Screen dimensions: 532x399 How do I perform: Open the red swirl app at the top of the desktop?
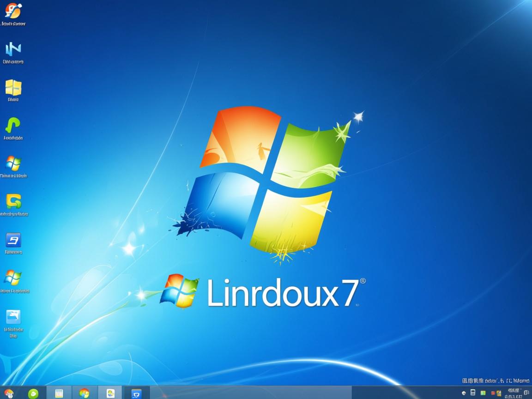click(14, 12)
